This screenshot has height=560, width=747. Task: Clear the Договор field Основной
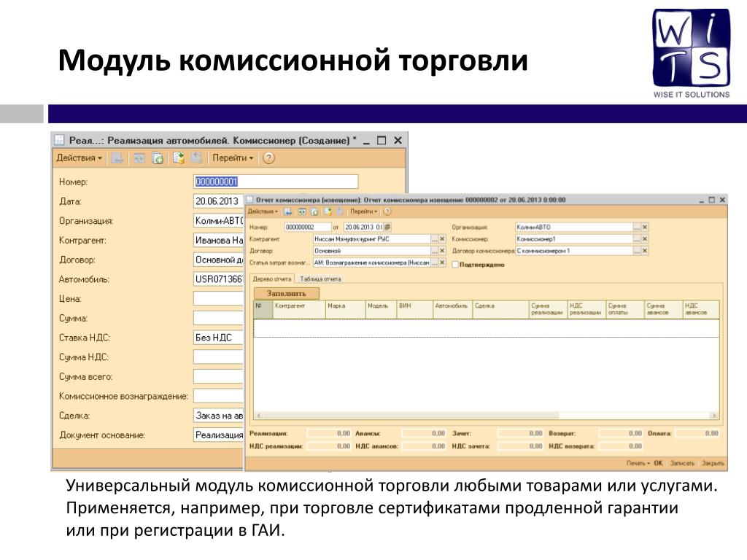442,251
